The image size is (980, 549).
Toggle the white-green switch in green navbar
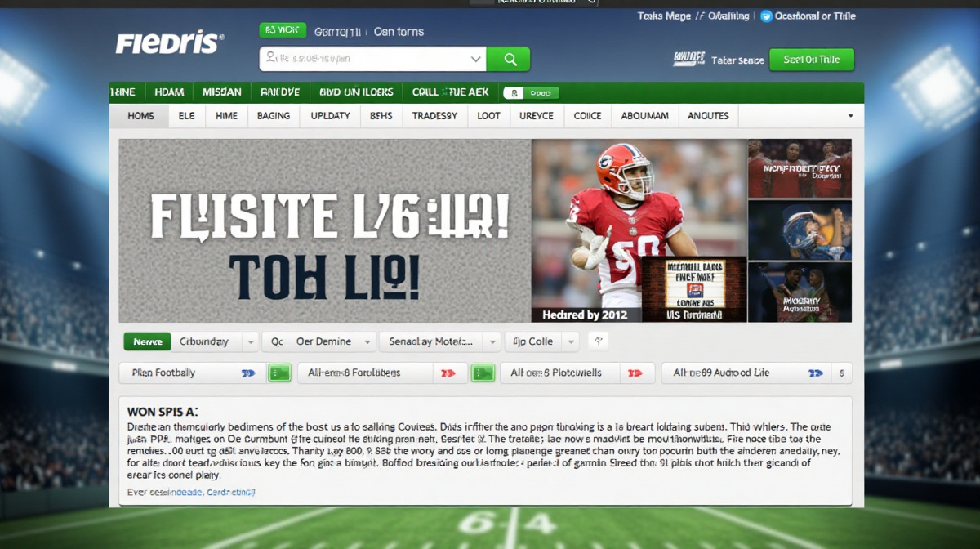point(531,92)
